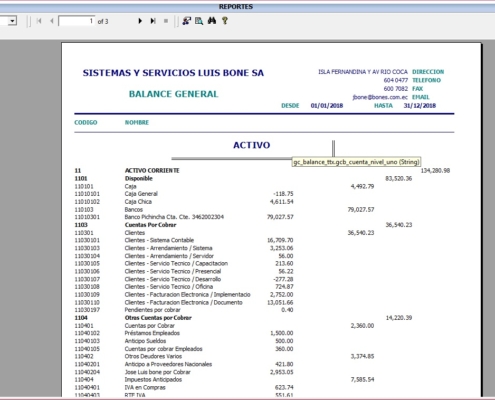Click the Disponible total 83,520.36
This screenshot has width=495, height=400.
pos(399,178)
